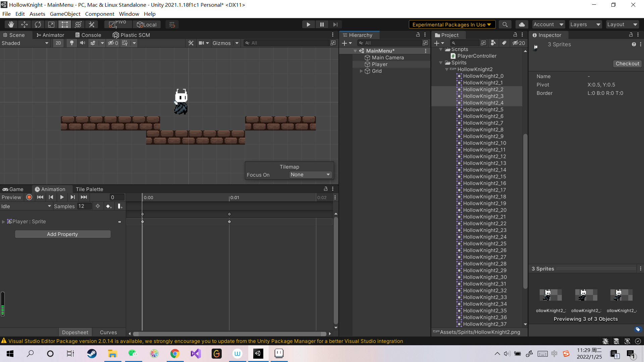This screenshot has height=362, width=644.
Task: Select the Hand tool
Action: 11,24
